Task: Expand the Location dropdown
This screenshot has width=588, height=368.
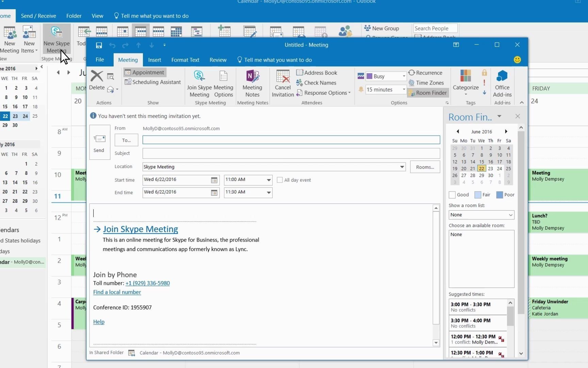Action: (402, 167)
